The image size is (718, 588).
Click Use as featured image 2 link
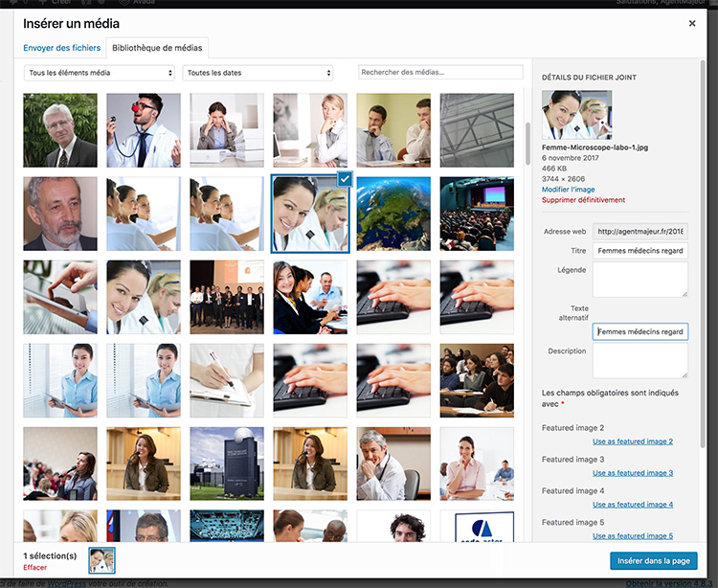click(633, 441)
